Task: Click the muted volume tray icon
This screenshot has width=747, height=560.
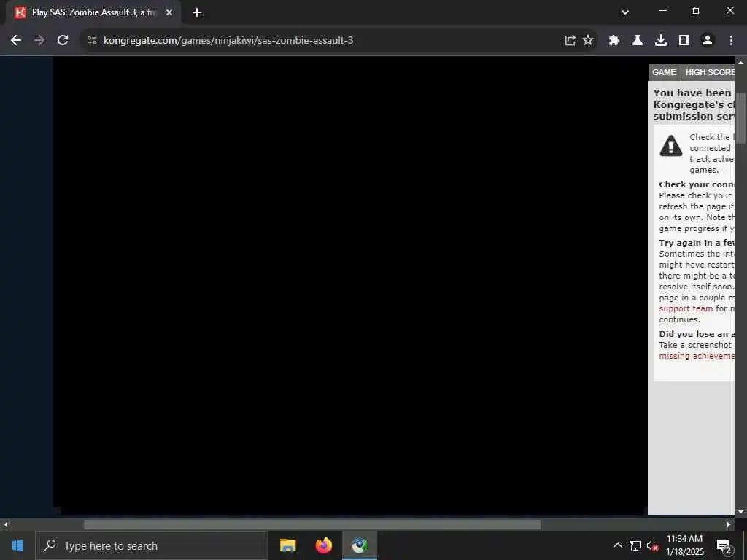Action: (x=652, y=545)
